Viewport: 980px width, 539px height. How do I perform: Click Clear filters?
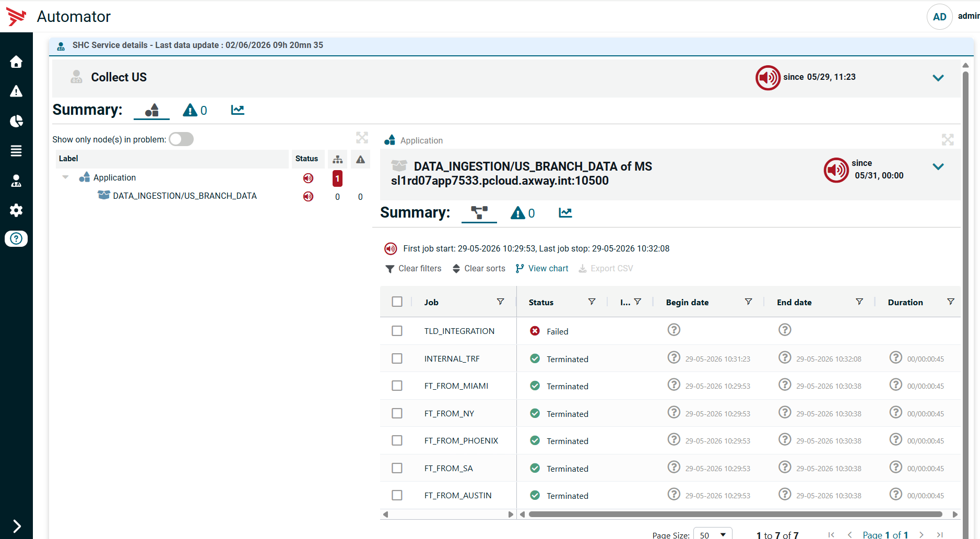[x=414, y=268]
